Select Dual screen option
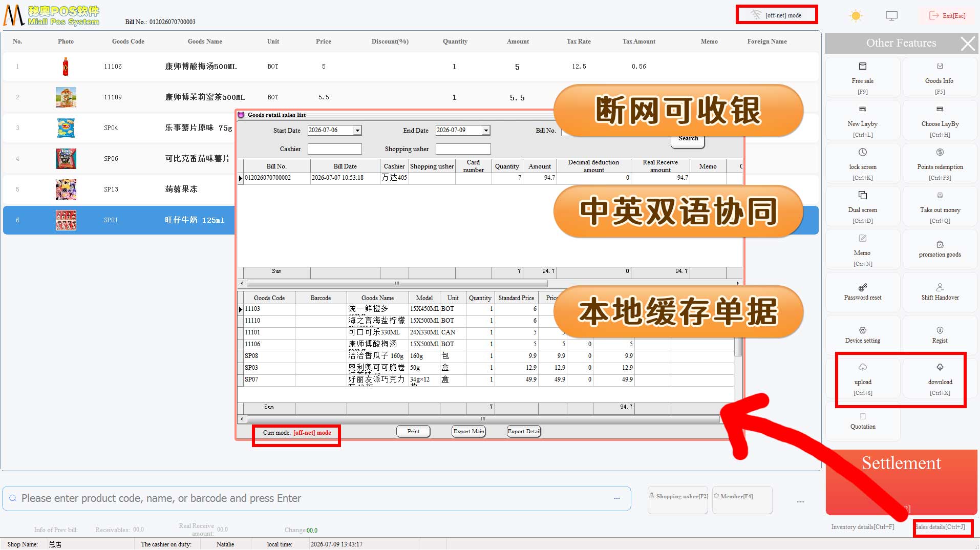 click(862, 206)
